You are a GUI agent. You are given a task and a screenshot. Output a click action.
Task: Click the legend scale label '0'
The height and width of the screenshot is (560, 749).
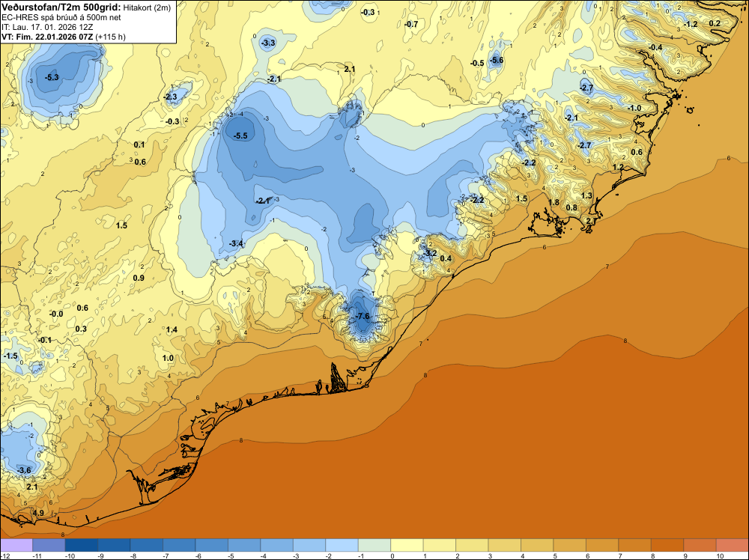[x=392, y=556]
